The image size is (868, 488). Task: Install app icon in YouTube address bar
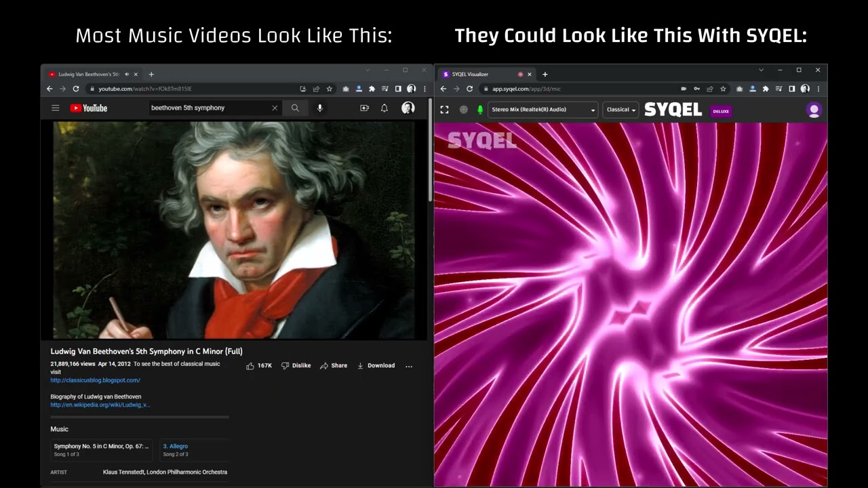[303, 89]
